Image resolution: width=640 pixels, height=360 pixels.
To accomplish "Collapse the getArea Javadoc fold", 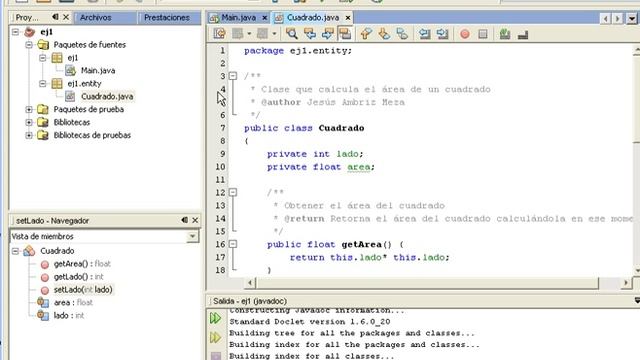I will point(233,192).
